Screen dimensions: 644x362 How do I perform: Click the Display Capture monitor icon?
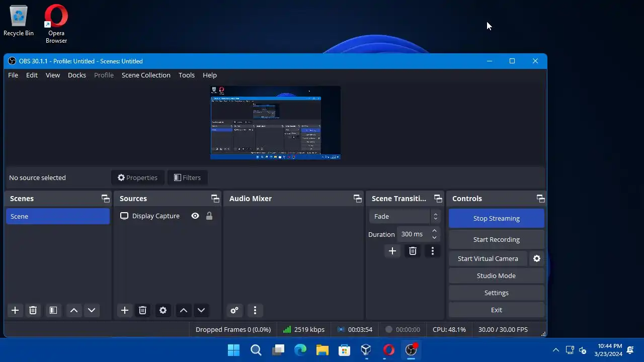coord(124,216)
